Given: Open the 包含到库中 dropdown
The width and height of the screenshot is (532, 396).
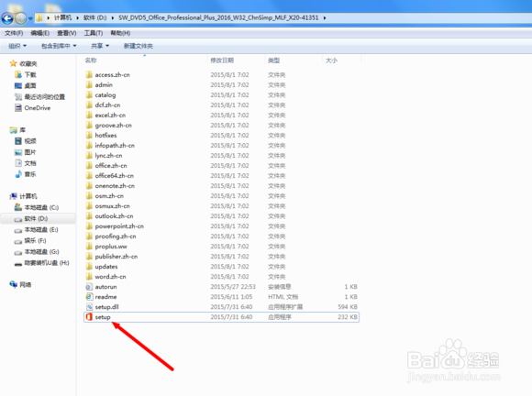Looking at the screenshot, I should click(x=59, y=46).
